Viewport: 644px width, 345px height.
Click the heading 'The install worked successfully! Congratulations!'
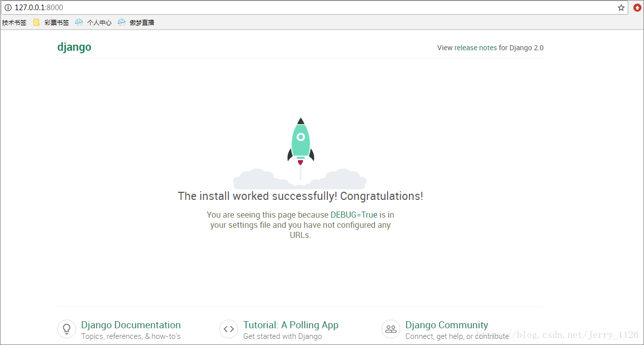coord(300,196)
